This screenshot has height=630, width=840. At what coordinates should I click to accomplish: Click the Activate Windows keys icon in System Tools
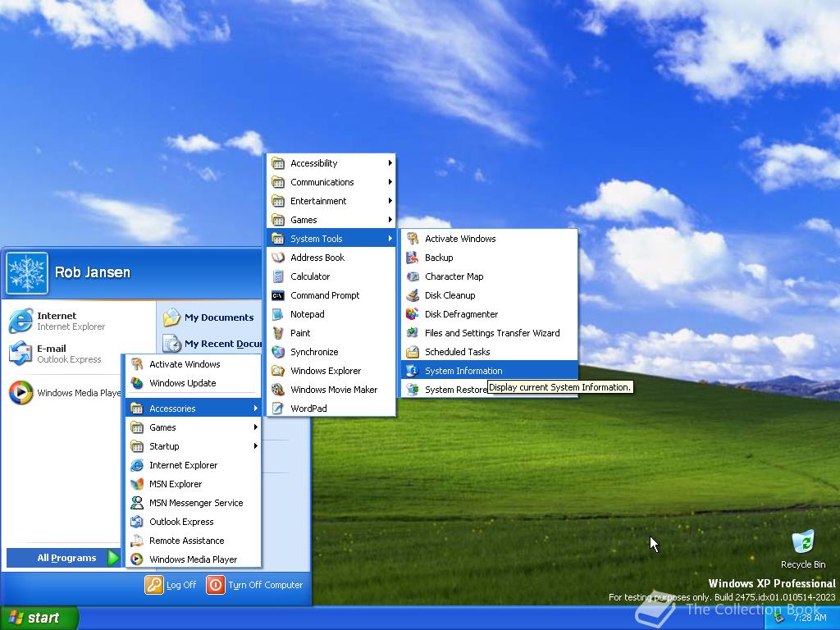point(412,239)
